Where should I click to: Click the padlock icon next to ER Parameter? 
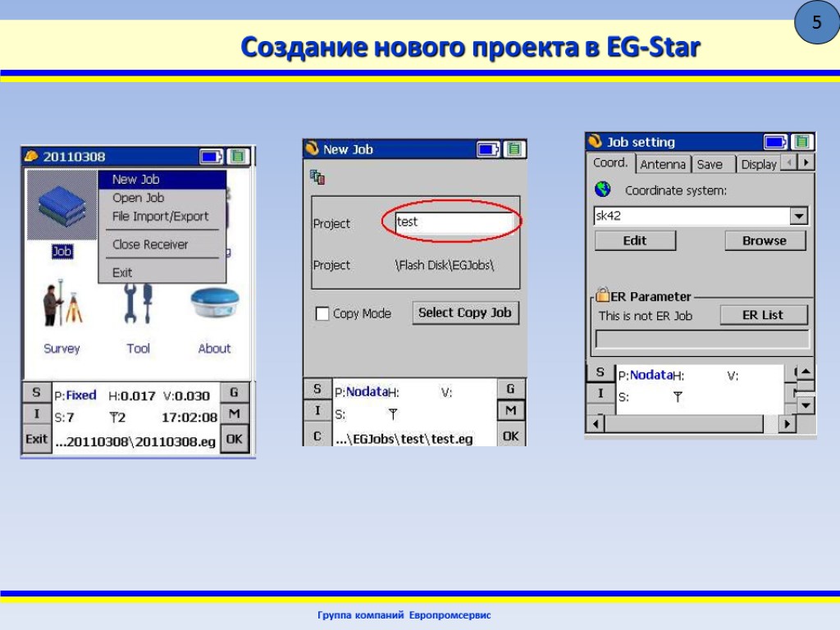(603, 294)
